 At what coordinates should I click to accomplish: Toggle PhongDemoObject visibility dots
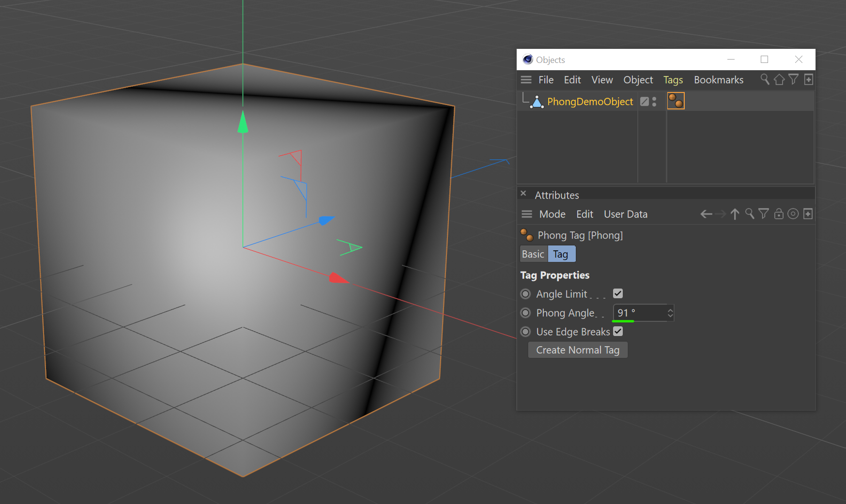pos(654,101)
